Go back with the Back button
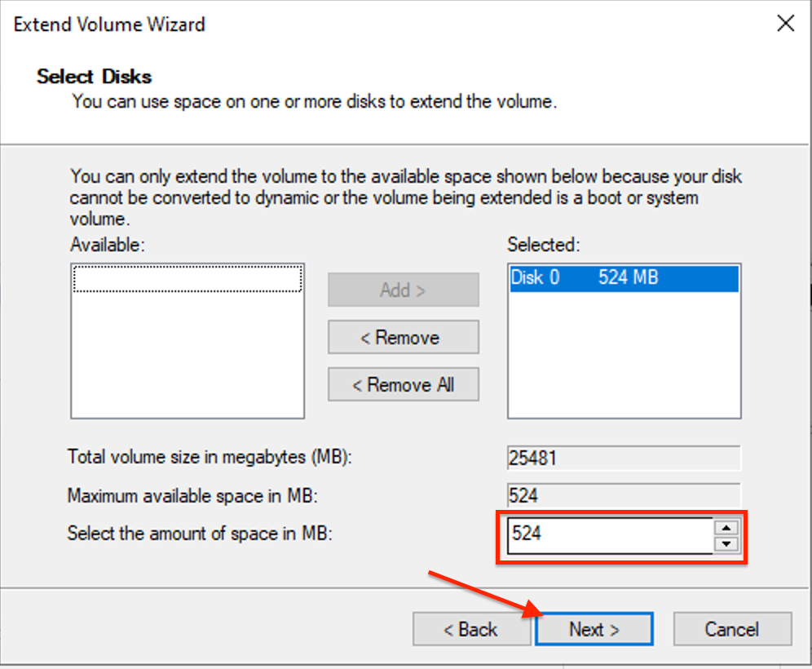The width and height of the screenshot is (812, 669). point(470,629)
